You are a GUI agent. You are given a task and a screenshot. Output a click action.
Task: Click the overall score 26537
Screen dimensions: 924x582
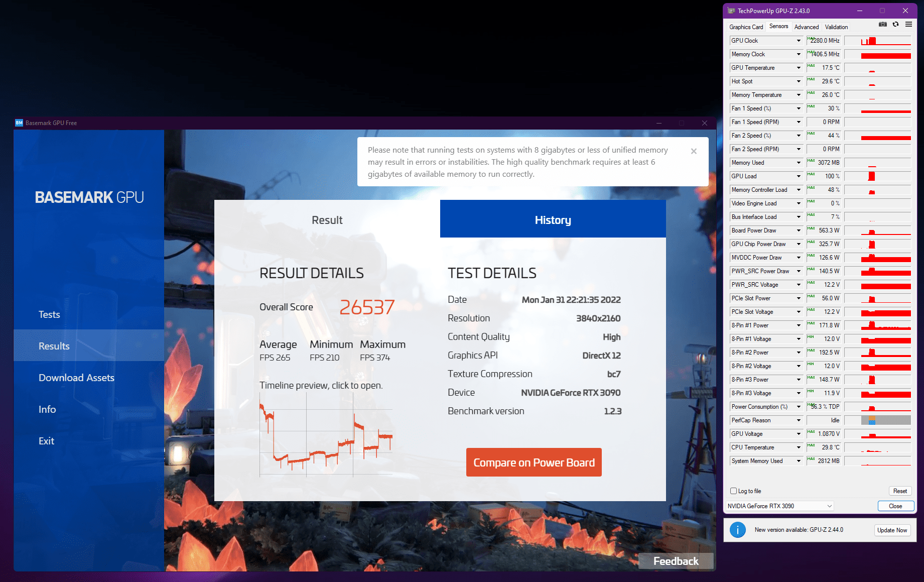coord(367,307)
